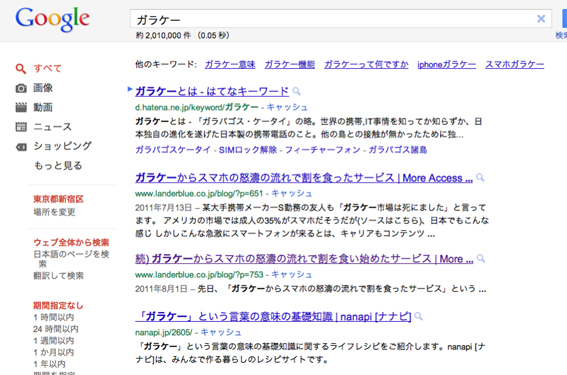Switch to ニュース results
This screenshot has height=375, width=567.
(52, 127)
